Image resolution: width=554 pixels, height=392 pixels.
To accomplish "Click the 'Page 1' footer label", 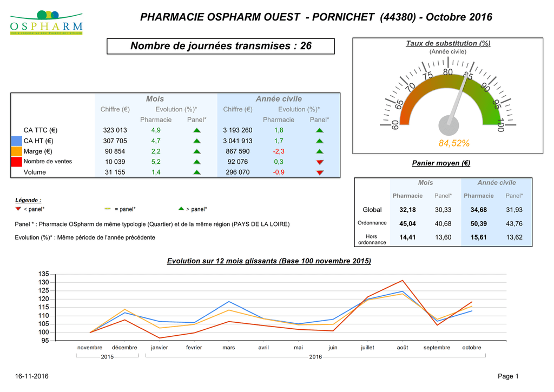I will [x=508, y=376].
